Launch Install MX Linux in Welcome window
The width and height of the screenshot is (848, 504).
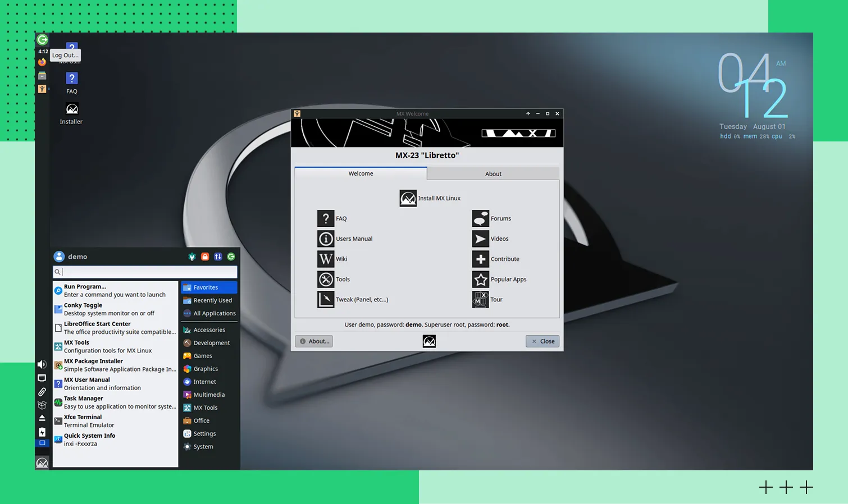pyautogui.click(x=430, y=198)
